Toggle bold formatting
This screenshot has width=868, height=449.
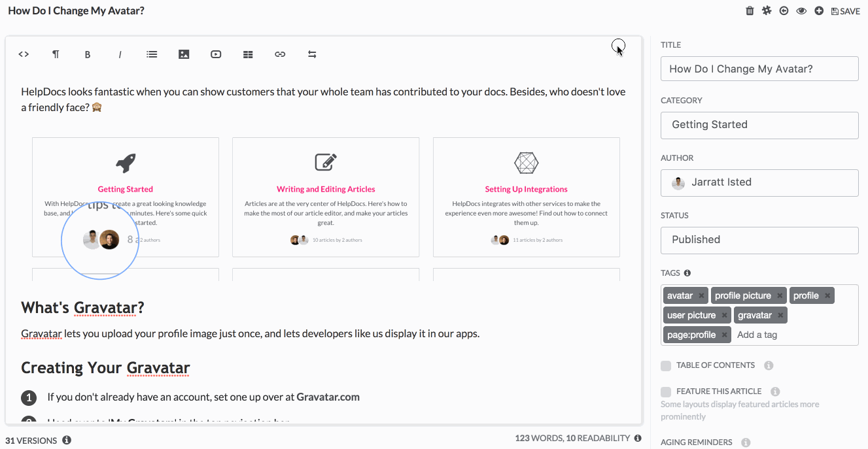click(x=88, y=54)
